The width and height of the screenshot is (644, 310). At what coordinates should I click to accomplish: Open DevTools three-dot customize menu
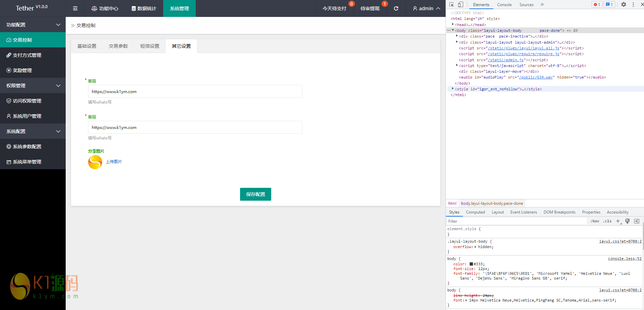click(x=633, y=4)
